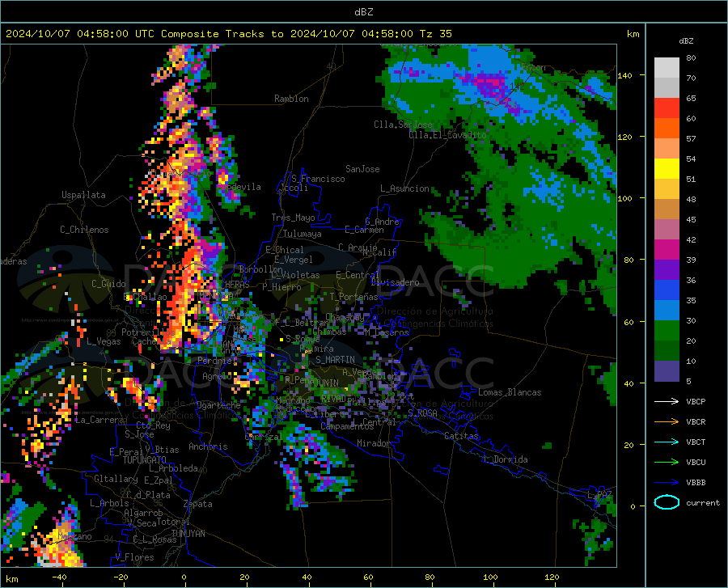Screen dimensions: 728x588
Task: Click the 'Zapata' map label
Action: (x=198, y=504)
